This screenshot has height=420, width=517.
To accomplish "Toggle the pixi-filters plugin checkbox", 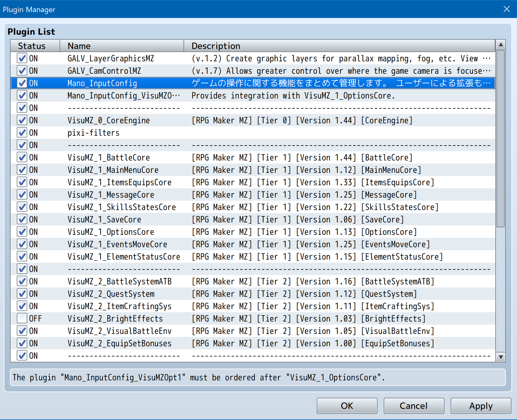I will [22, 133].
